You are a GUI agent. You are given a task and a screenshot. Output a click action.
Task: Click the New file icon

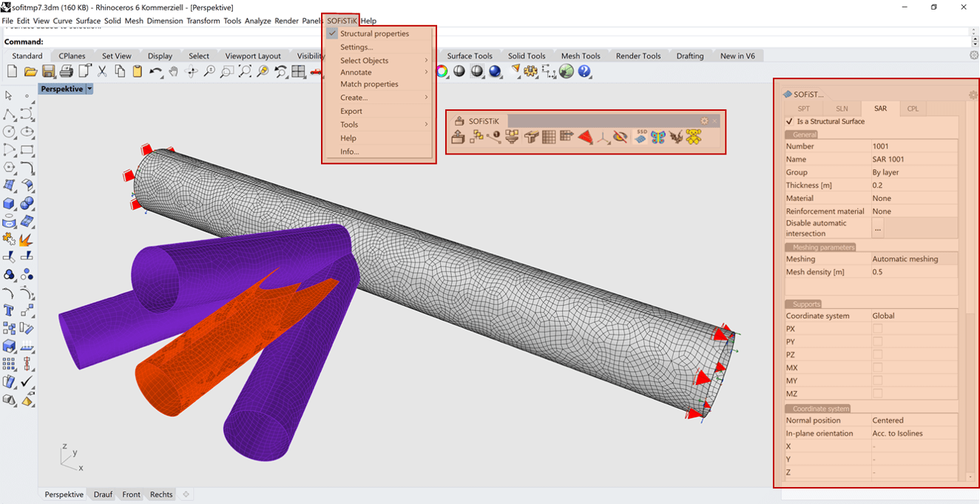pos(12,72)
